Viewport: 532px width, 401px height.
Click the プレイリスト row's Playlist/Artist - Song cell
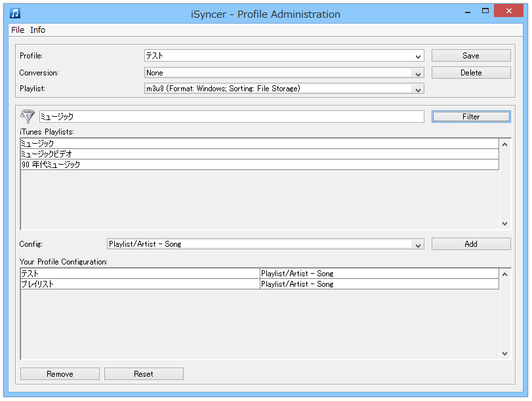(379, 284)
